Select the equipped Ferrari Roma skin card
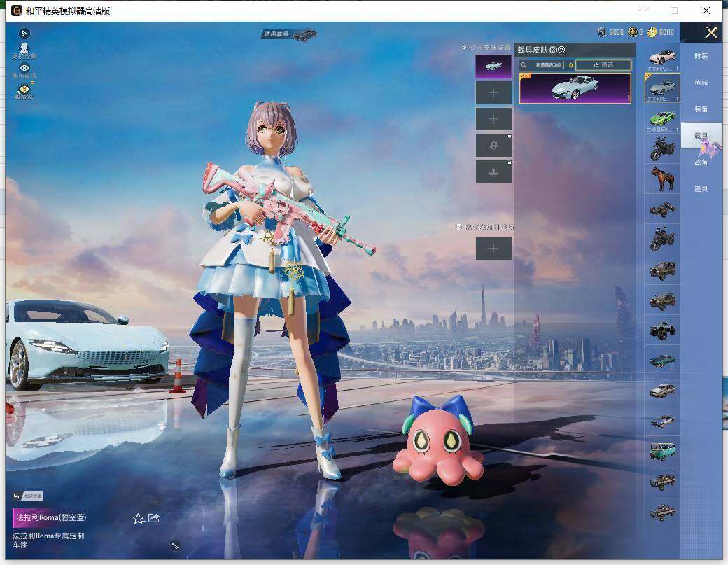This screenshot has height=565, width=728. pyautogui.click(x=575, y=88)
